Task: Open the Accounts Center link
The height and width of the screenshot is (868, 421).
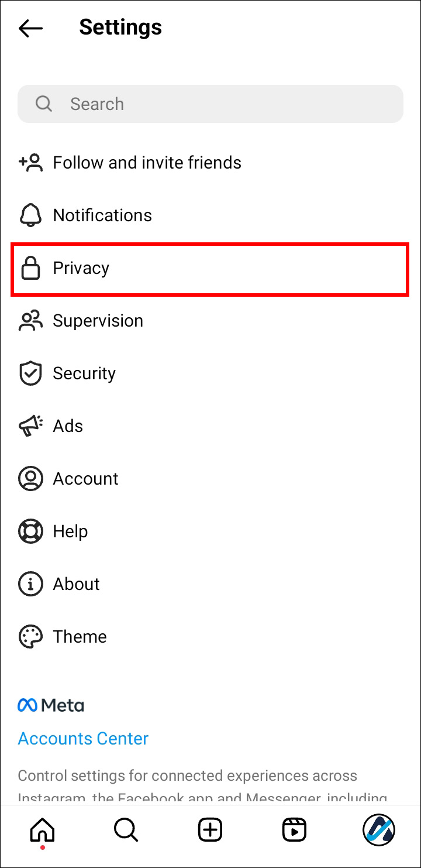Action: tap(83, 739)
